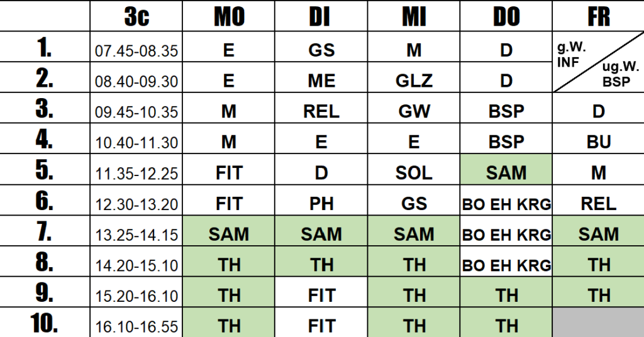Click the 07.45-08.35 time slot cell

(136, 47)
